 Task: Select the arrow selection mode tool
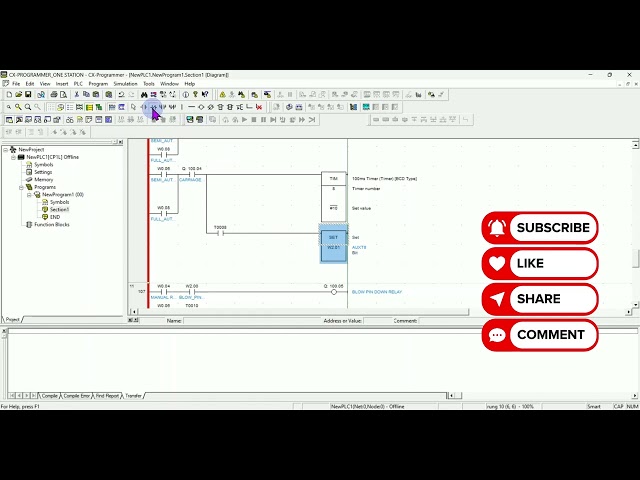133,107
